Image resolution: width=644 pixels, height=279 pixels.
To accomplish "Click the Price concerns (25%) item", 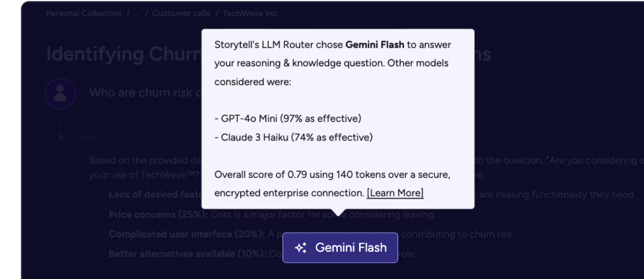I will click(158, 215).
